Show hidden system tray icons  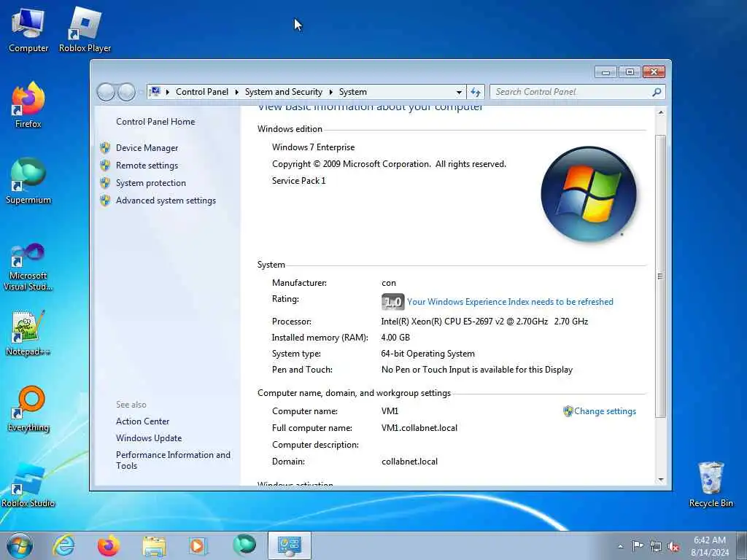(620, 546)
